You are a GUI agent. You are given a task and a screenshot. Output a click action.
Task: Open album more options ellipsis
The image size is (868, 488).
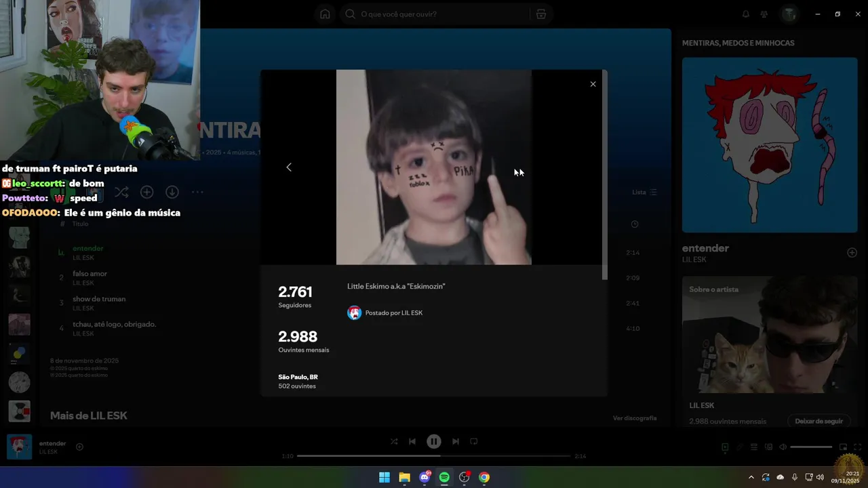[x=197, y=192]
